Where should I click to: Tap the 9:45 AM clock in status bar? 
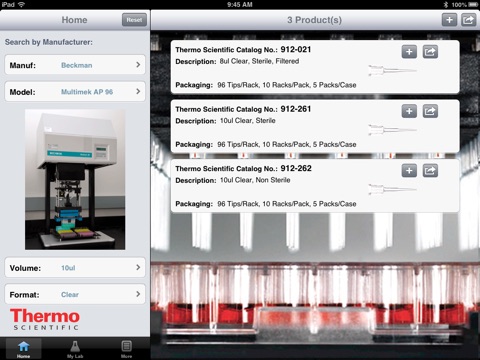(x=240, y=4)
